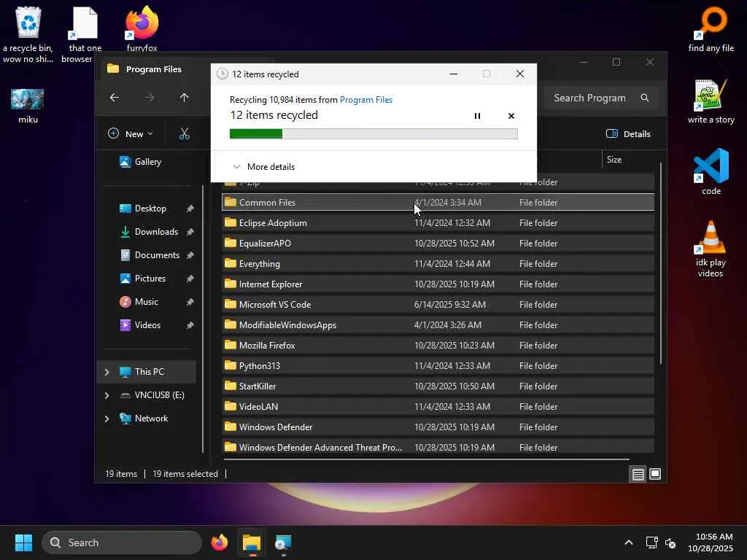The height and width of the screenshot is (560, 747).
Task: Go forward in File Explorer
Action: 150,98
